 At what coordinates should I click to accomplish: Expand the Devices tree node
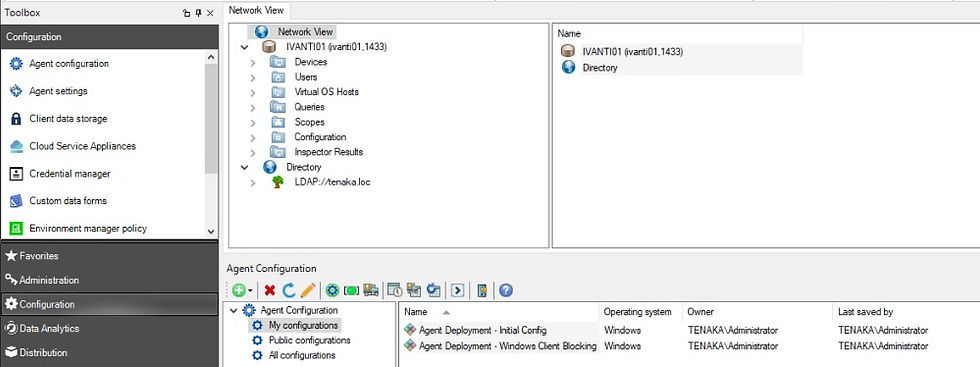pos(252,62)
